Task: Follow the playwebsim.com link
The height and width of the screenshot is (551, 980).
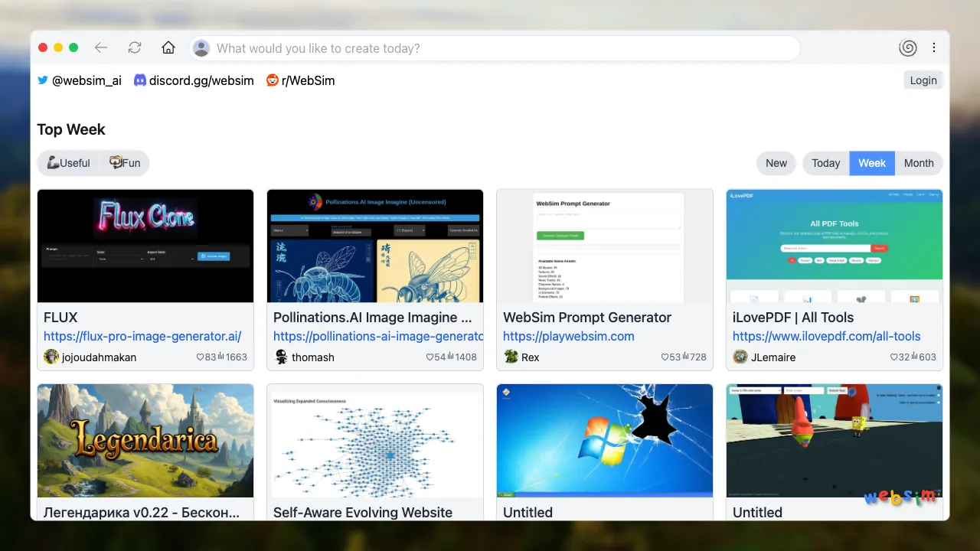Action: click(x=569, y=336)
